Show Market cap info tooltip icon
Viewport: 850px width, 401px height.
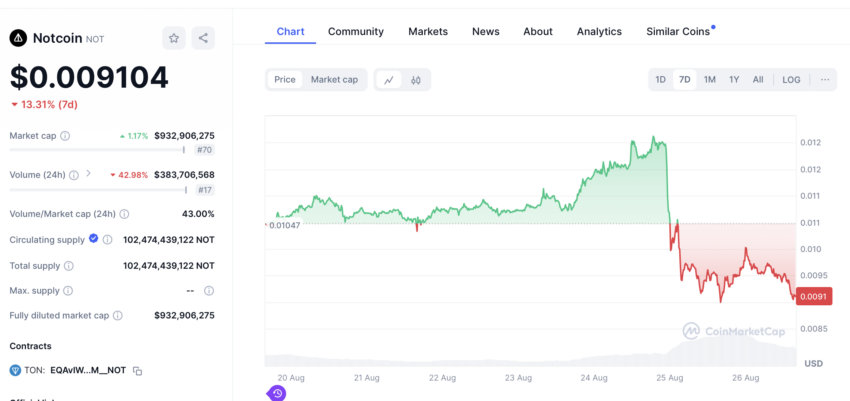click(65, 136)
